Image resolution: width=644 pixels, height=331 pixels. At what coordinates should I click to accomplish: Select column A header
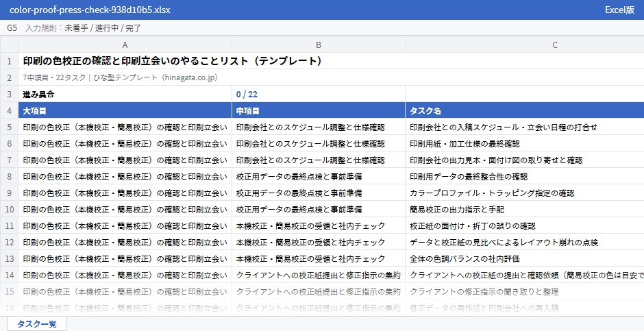pyautogui.click(x=125, y=45)
